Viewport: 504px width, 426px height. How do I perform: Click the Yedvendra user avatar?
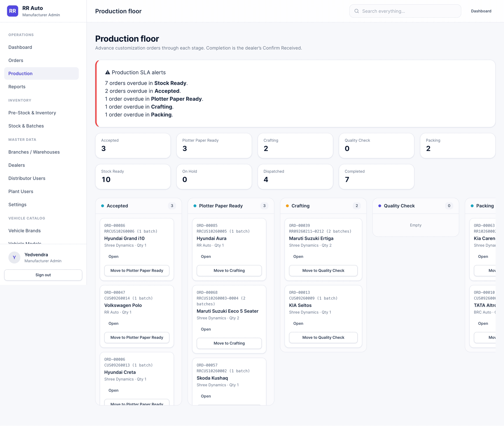[14, 258]
